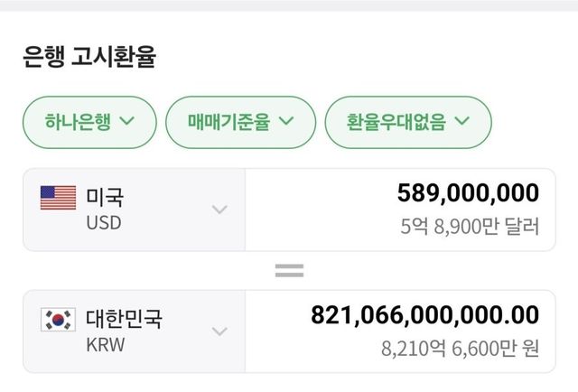Expand the USD currency selector chevron
578x392 pixels.
(219, 210)
